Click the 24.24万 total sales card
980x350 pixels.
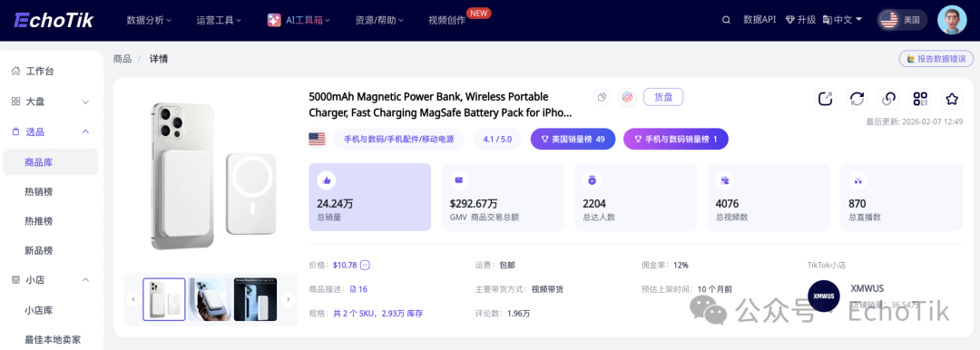(370, 197)
